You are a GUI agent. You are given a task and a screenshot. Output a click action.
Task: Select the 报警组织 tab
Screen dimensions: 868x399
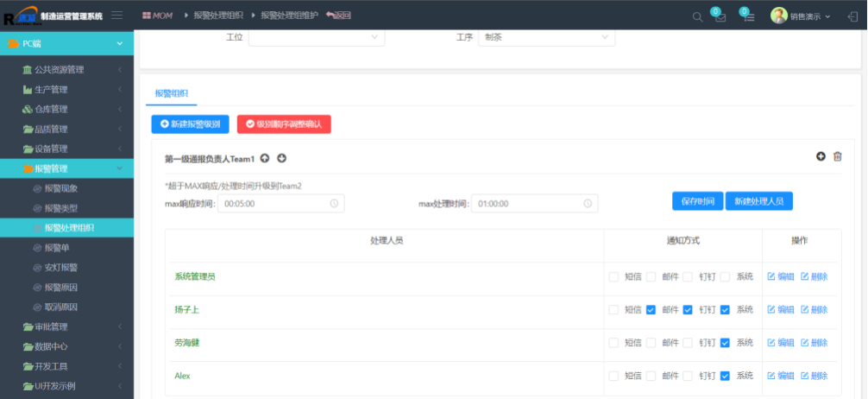click(171, 92)
